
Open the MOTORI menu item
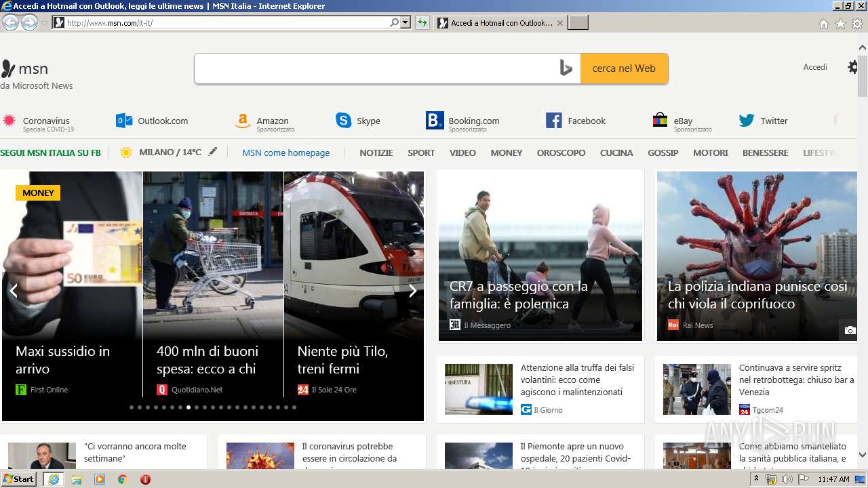pyautogui.click(x=711, y=152)
